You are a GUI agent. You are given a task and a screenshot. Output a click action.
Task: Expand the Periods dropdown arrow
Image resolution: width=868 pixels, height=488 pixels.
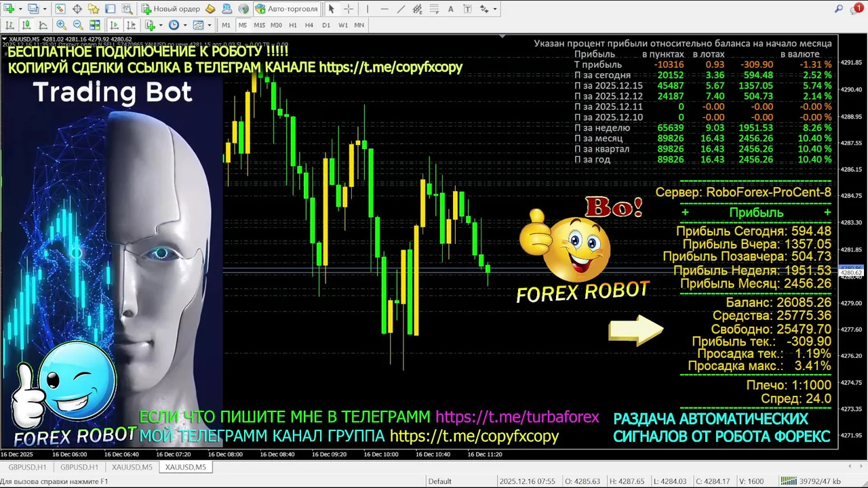185,25
